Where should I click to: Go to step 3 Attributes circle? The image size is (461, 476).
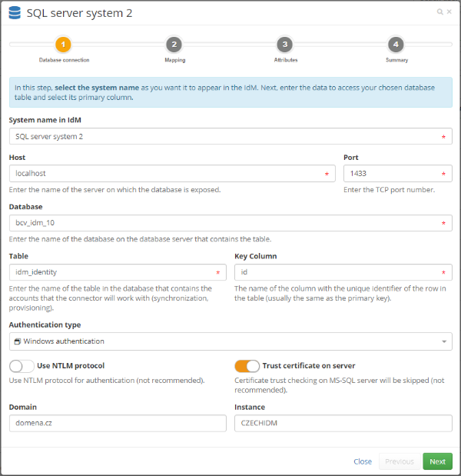click(285, 45)
